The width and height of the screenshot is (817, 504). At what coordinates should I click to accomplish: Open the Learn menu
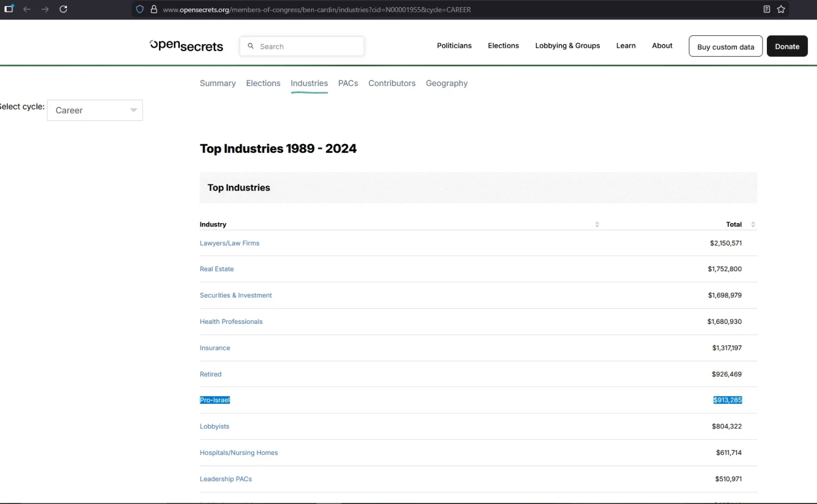point(626,46)
